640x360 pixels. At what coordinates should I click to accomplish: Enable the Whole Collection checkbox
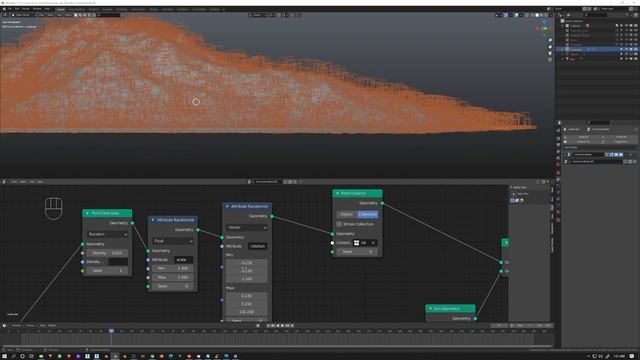point(339,224)
